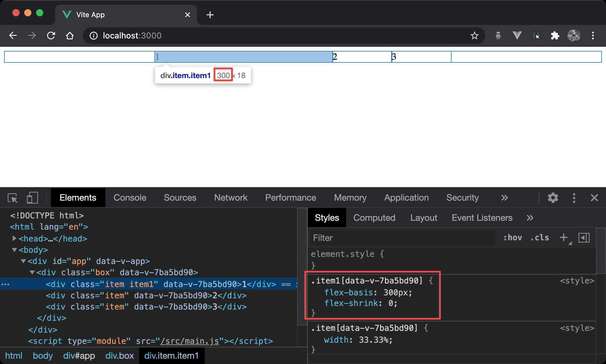The width and height of the screenshot is (606, 364).
Task: Show more DevTools panels chevron
Action: 505,198
